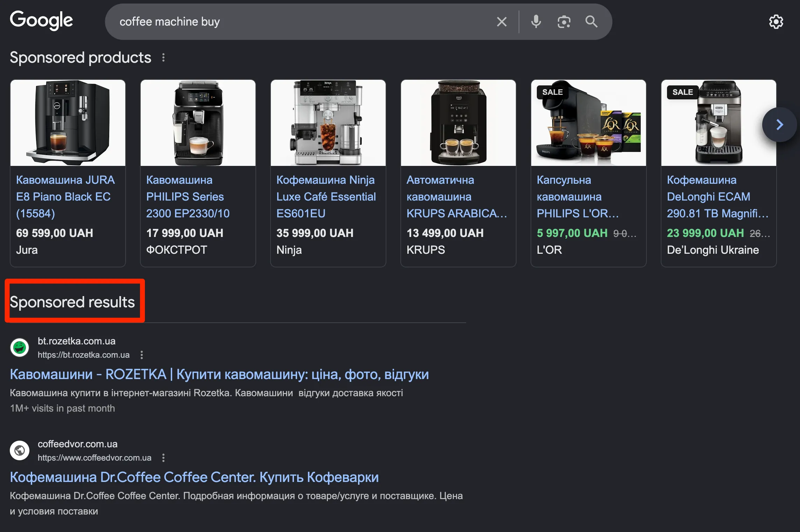Click the Sponsored results heading
This screenshot has height=532, width=800.
(x=72, y=302)
